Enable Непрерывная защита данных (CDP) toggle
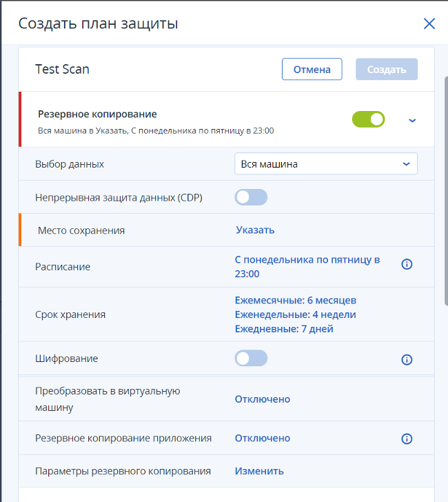This screenshot has width=448, height=502. 251,198
